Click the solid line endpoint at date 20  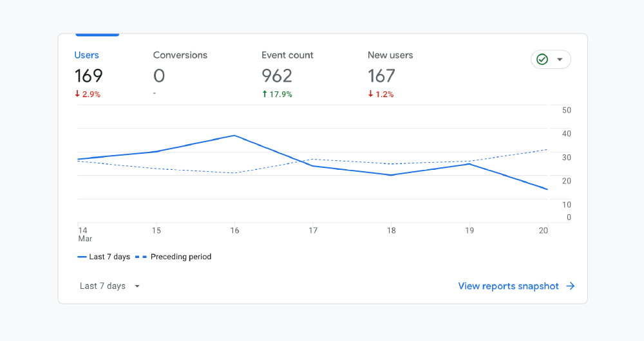(x=547, y=189)
